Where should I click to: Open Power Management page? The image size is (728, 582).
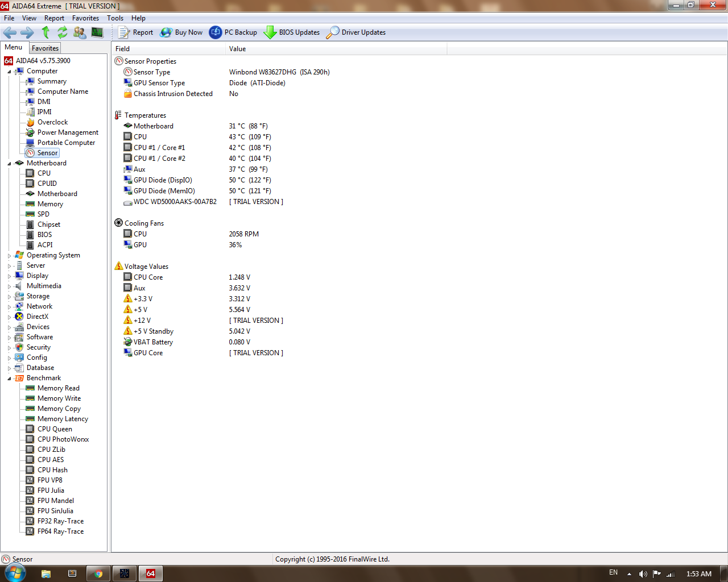click(68, 132)
